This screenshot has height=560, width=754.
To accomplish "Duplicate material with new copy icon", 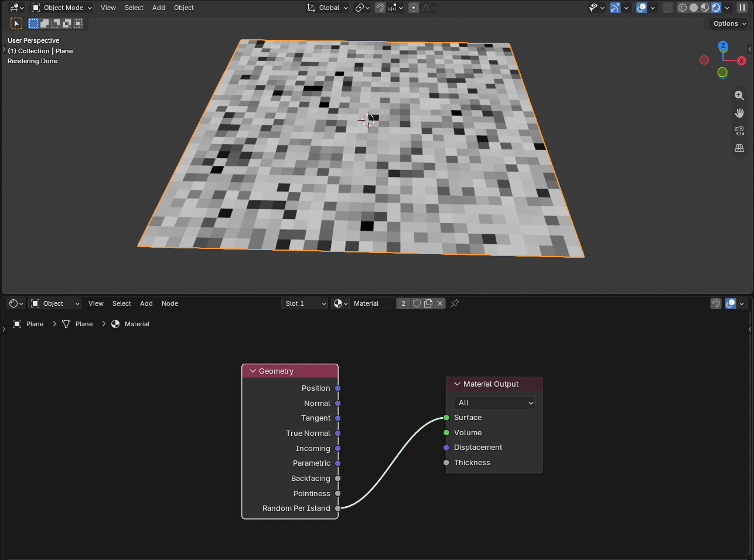I will [x=428, y=303].
